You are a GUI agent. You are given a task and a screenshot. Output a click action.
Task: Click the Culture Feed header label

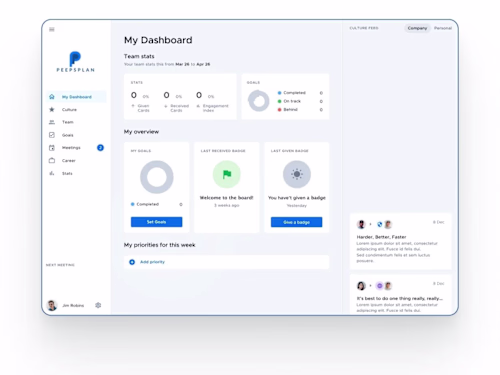point(364,28)
